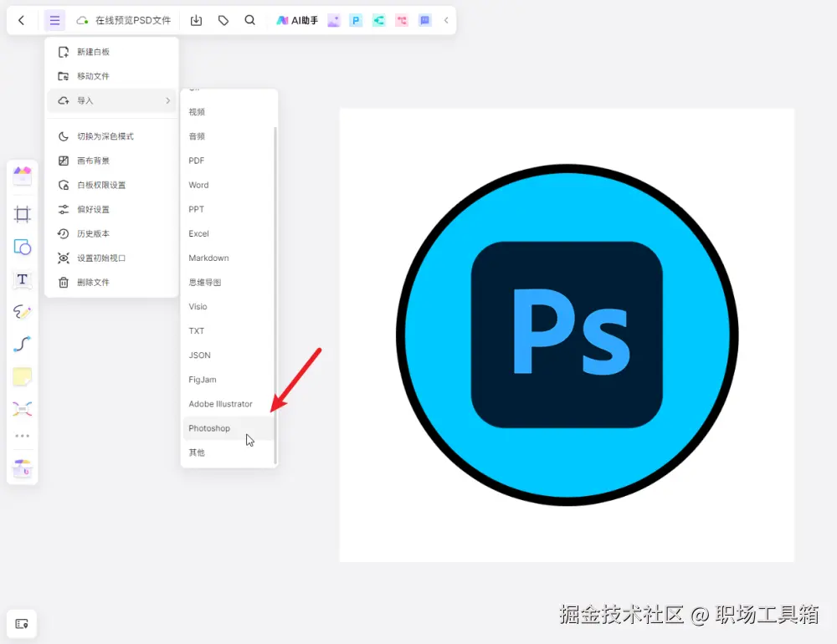Go back with the left arrow icon
Viewport: 837px width, 644px height.
coord(22,20)
